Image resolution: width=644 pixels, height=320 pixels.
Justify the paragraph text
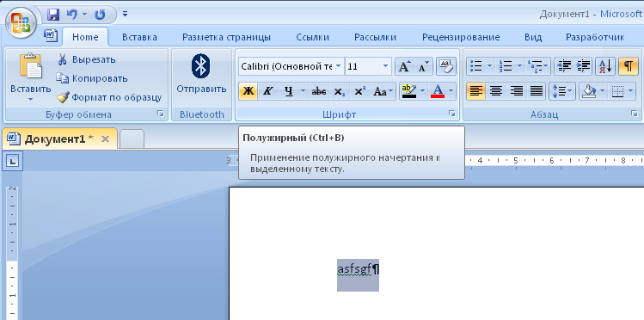[x=536, y=91]
